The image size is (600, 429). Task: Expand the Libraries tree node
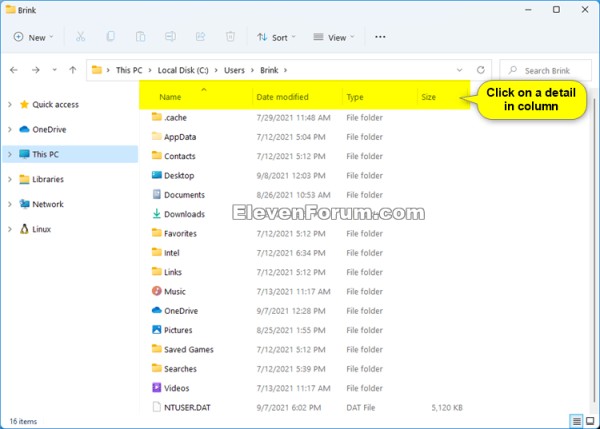[x=10, y=179]
